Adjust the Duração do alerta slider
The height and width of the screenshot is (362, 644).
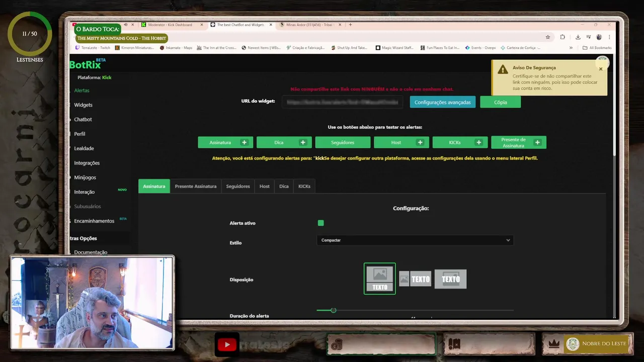click(333, 310)
